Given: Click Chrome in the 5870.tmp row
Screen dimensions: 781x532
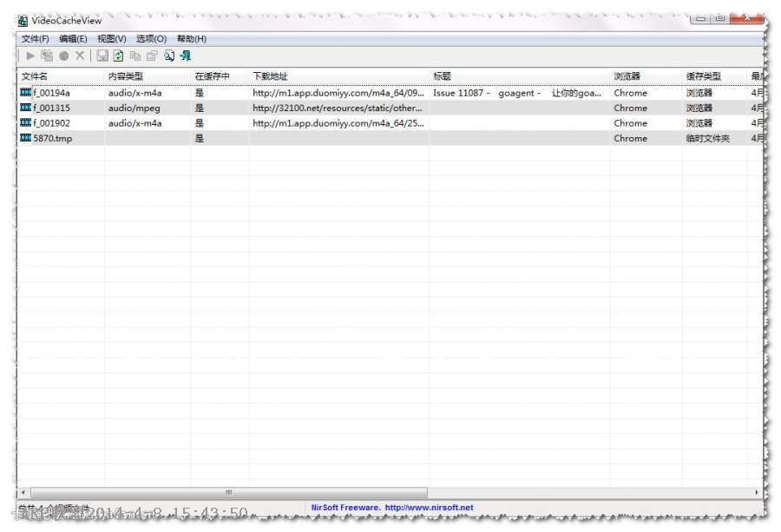Looking at the screenshot, I should click(x=631, y=138).
